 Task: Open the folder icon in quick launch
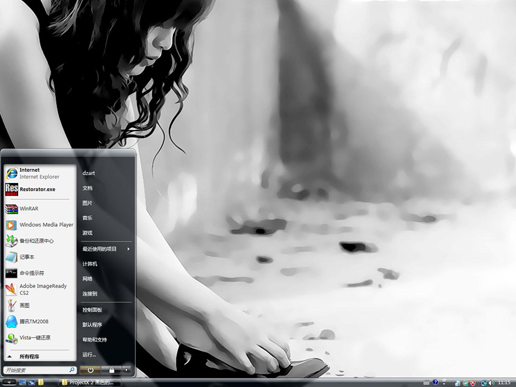point(41,382)
